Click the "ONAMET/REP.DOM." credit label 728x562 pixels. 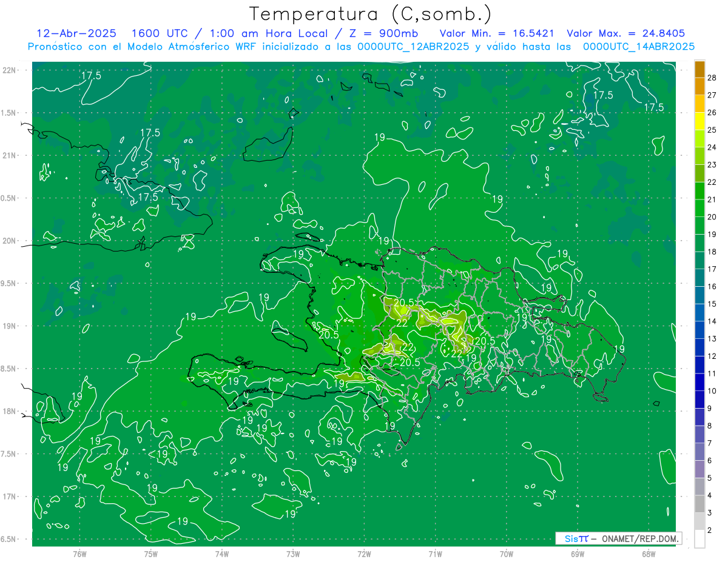point(641,538)
